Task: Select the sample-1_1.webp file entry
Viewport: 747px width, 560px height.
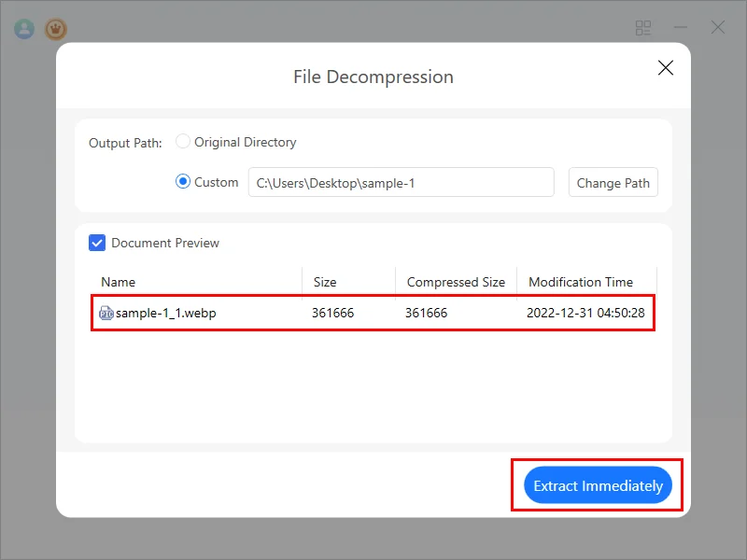Action: click(166, 314)
